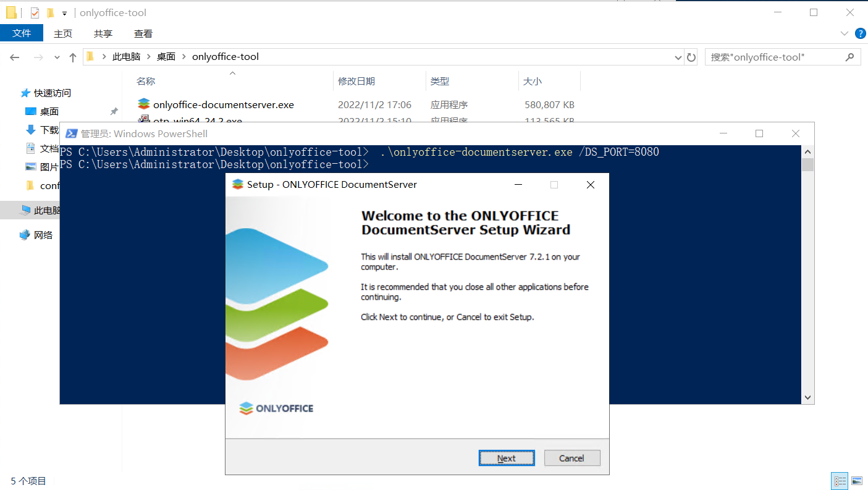Select 此电脑 in the navigation pane
Screen dimensions: 868x490
tap(47, 210)
